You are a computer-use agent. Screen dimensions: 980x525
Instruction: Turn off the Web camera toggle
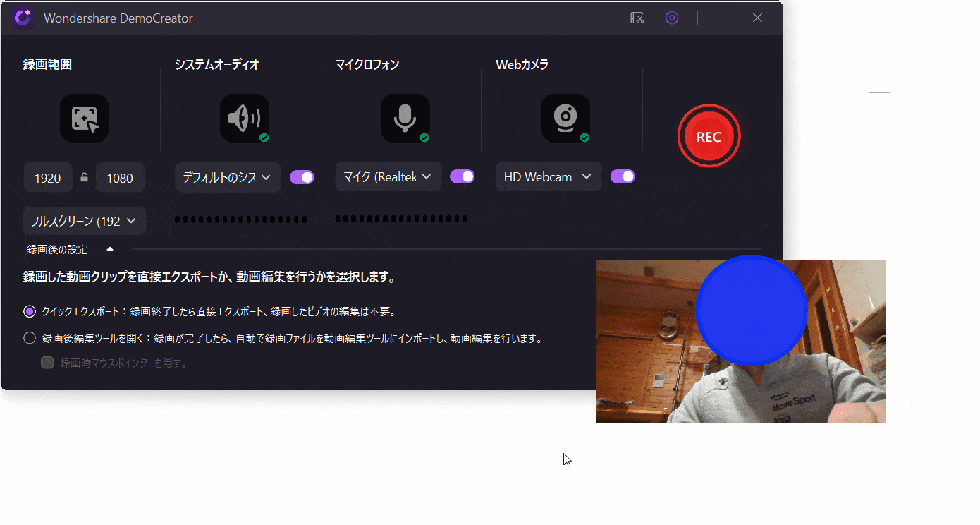(623, 176)
